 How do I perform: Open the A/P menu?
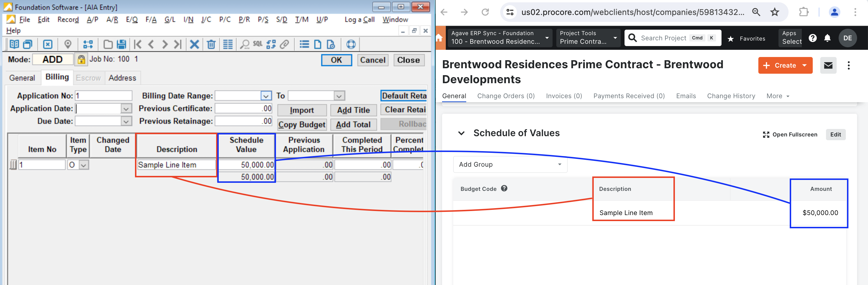pyautogui.click(x=92, y=20)
